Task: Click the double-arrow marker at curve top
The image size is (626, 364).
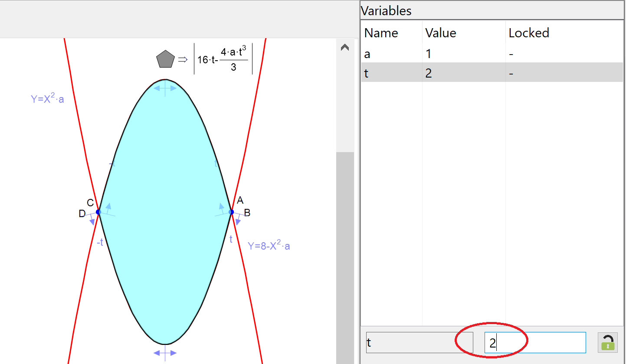Action: click(165, 88)
